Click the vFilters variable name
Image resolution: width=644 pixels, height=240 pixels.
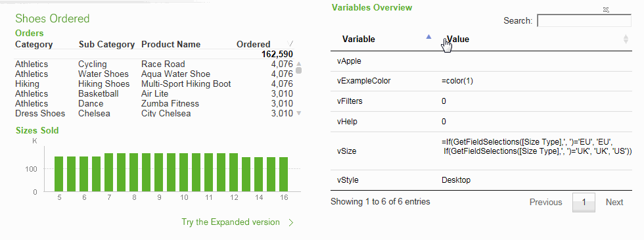click(x=350, y=101)
